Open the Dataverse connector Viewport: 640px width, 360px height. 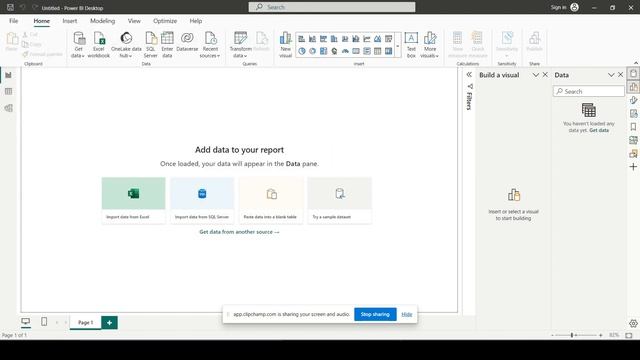(187, 42)
